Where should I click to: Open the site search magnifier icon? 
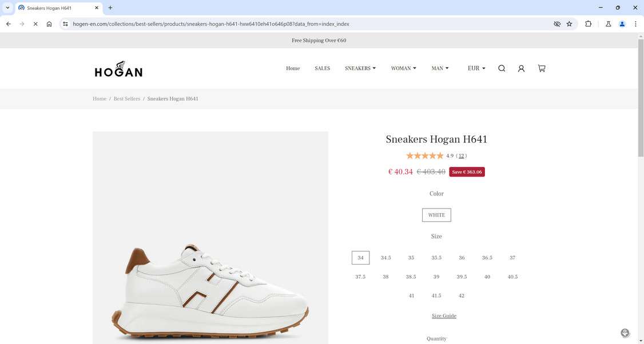(x=502, y=69)
